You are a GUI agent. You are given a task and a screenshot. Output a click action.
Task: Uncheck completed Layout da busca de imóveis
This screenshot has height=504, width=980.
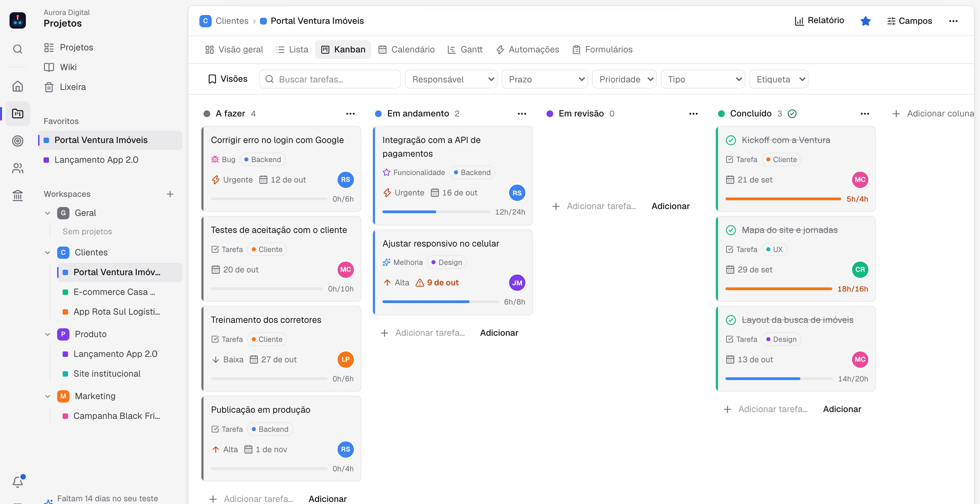pyautogui.click(x=731, y=320)
